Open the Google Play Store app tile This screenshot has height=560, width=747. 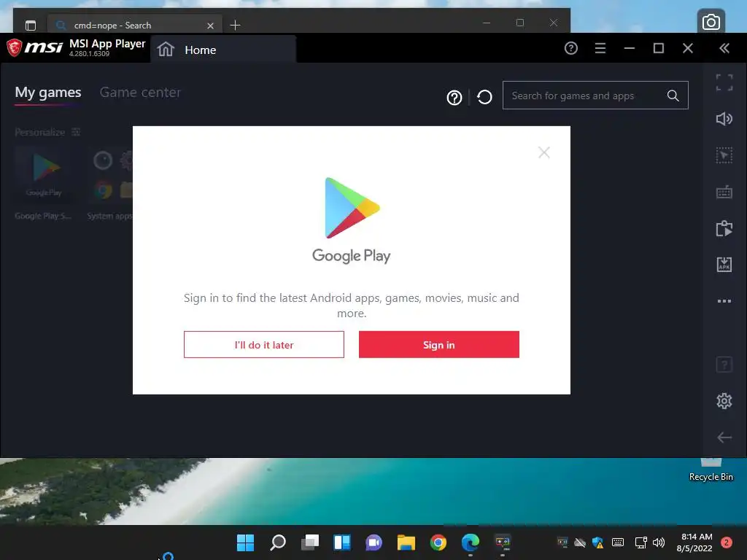(x=44, y=183)
